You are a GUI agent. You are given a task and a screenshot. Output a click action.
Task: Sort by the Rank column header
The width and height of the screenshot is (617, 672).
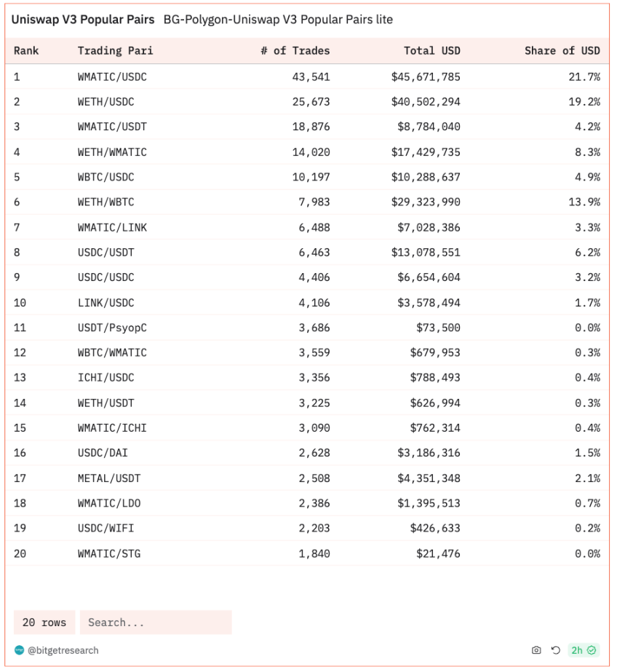point(26,51)
